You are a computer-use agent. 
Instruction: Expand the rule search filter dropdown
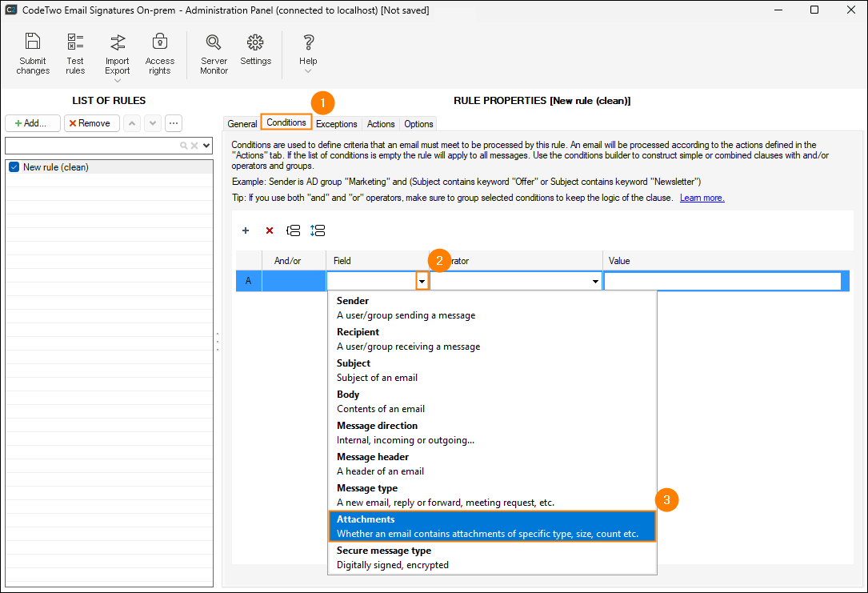pyautogui.click(x=206, y=146)
